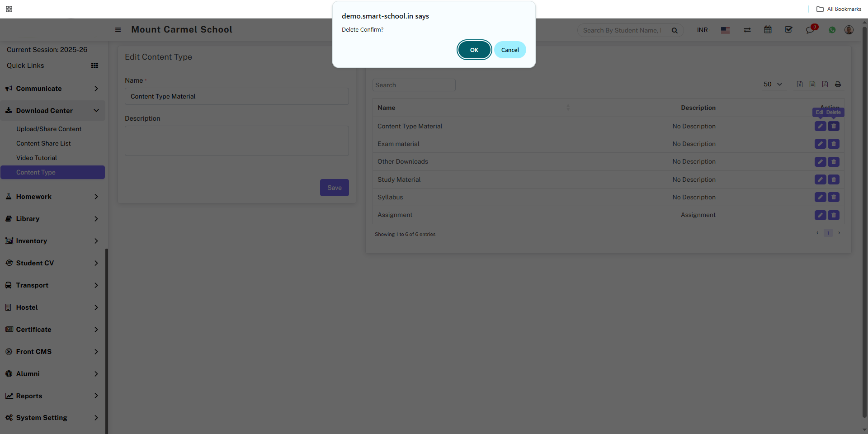
Task: Confirm deletion with OK button
Action: point(474,50)
